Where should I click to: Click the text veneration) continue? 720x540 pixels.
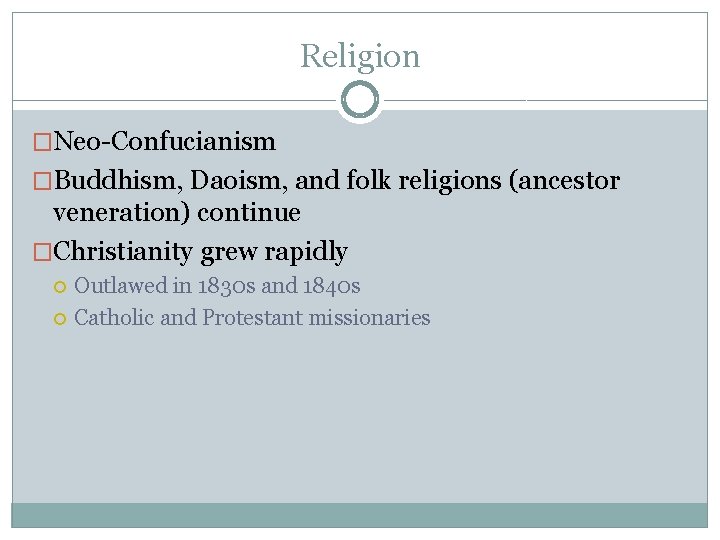(x=176, y=212)
